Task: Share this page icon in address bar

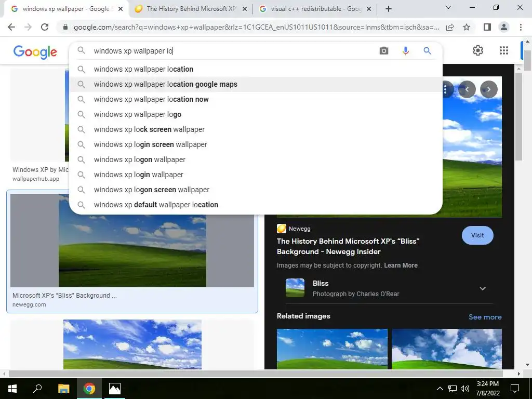Action: pyautogui.click(x=450, y=27)
